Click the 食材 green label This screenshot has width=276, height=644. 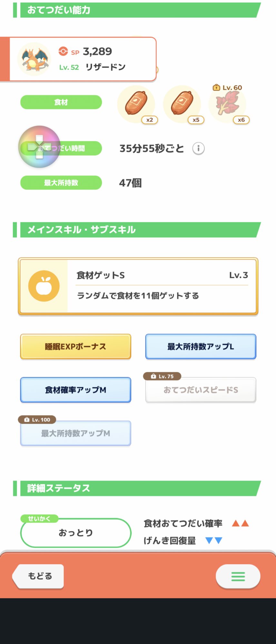(x=61, y=102)
